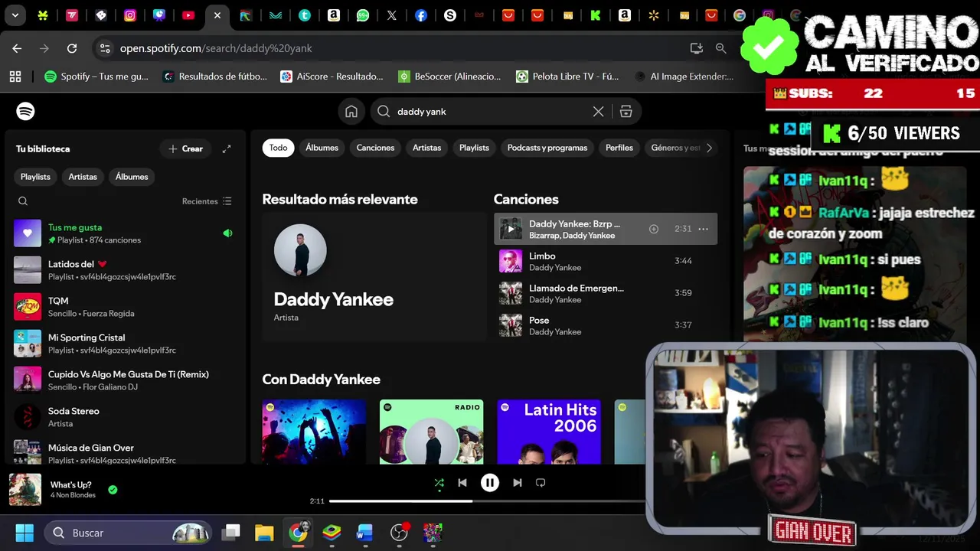Select the Playlists search filter tab
This screenshot has height=551, width=980.
[x=474, y=148]
